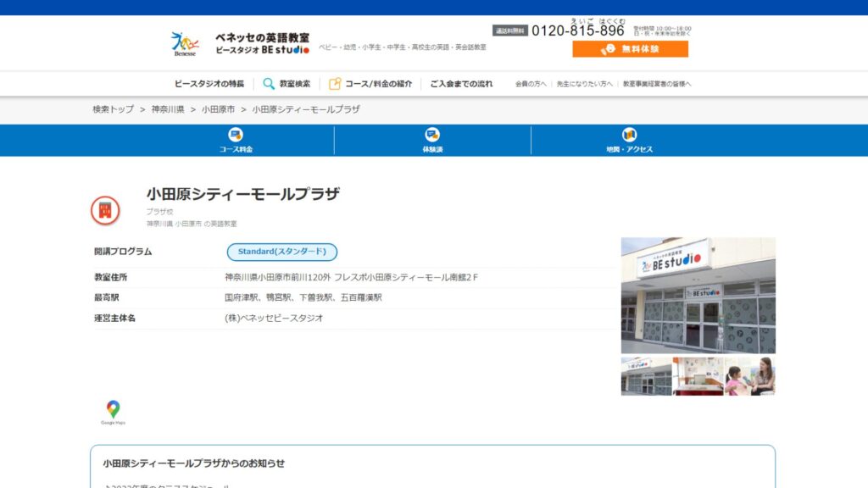Select the Standard(スタンダード) program badge

pos(281,252)
